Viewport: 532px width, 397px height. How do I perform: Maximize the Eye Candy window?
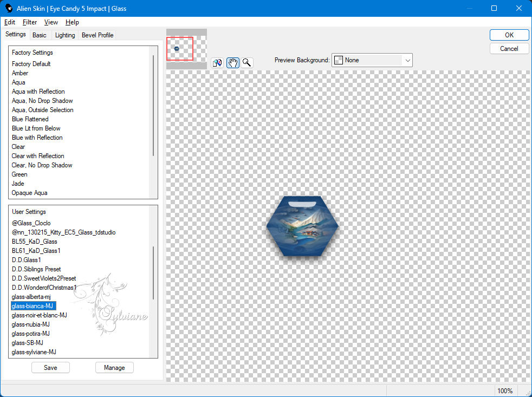[x=494, y=8]
